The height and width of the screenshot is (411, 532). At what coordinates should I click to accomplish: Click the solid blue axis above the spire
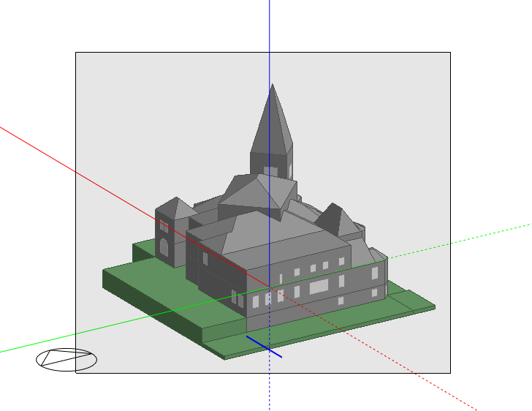point(270,37)
